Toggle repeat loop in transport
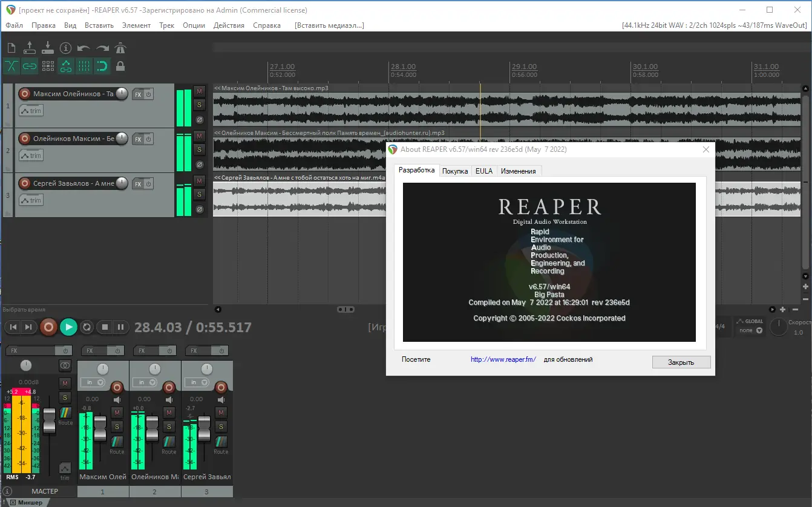This screenshot has height=507, width=812. click(x=87, y=327)
